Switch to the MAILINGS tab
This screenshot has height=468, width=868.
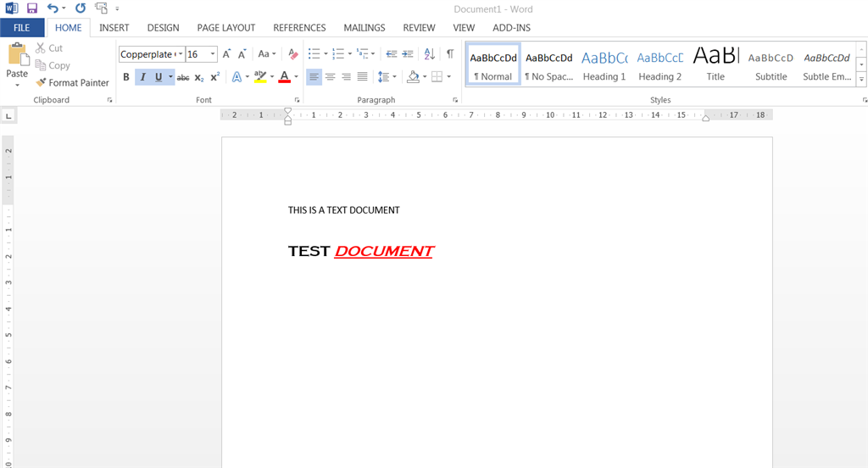coord(364,28)
